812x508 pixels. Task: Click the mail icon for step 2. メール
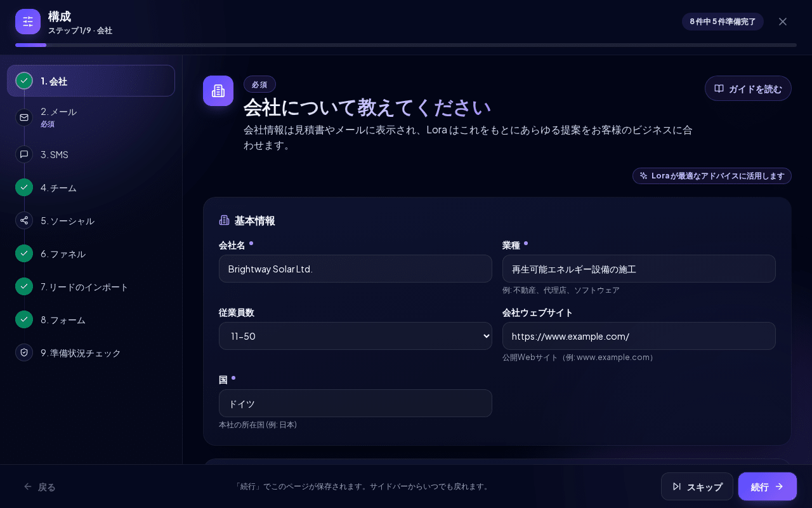(24, 117)
